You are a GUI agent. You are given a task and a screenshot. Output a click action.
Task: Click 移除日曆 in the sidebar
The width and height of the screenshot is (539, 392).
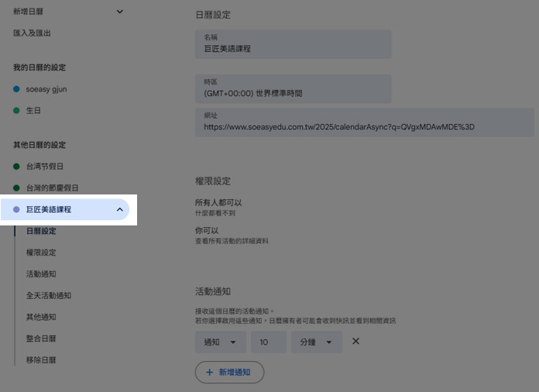click(41, 360)
